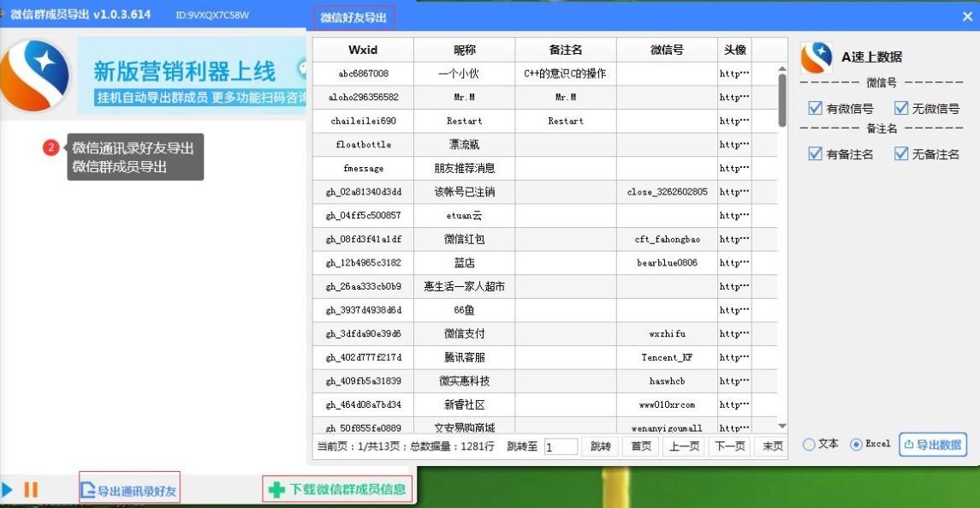The image size is (980, 508).
Task: Select WeChat ID bearblue0806
Action: coord(667,263)
